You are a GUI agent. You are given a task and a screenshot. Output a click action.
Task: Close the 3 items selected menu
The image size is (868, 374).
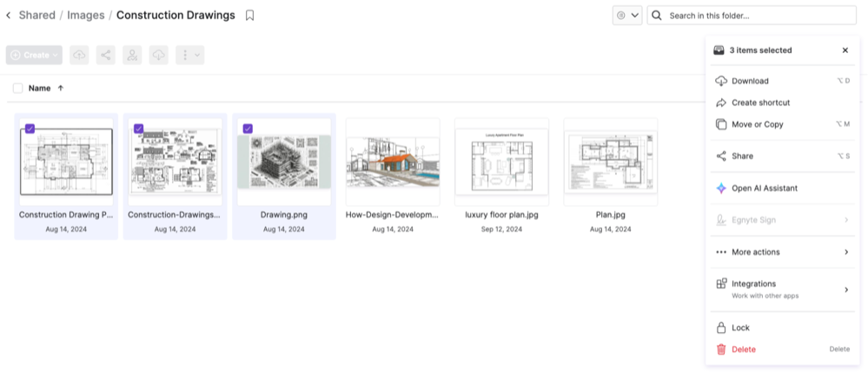845,50
